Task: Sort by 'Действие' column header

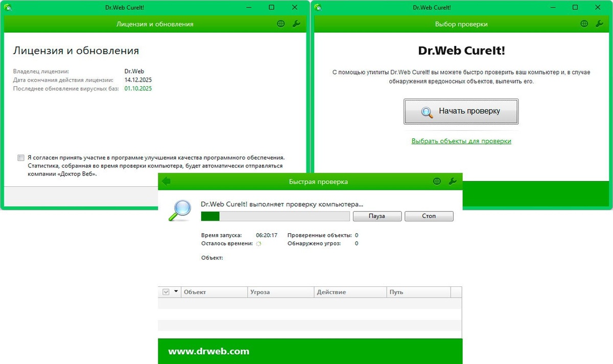Action: point(350,292)
